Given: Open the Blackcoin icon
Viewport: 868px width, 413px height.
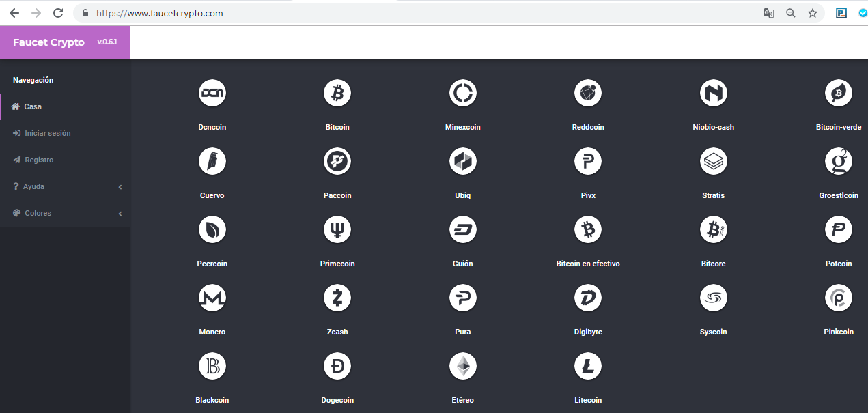Looking at the screenshot, I should (x=212, y=366).
